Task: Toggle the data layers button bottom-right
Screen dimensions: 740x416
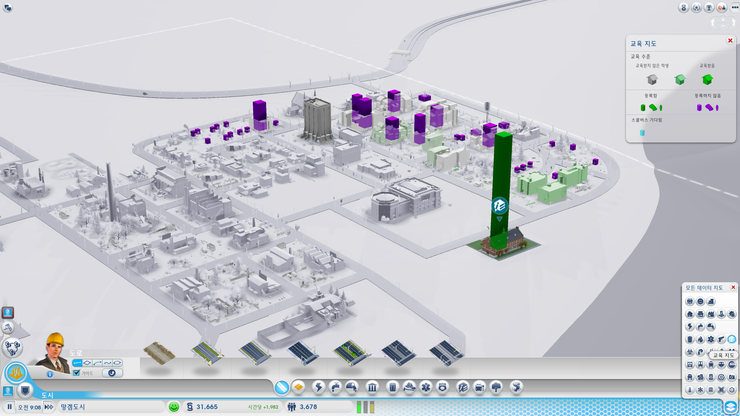Action: point(731,407)
